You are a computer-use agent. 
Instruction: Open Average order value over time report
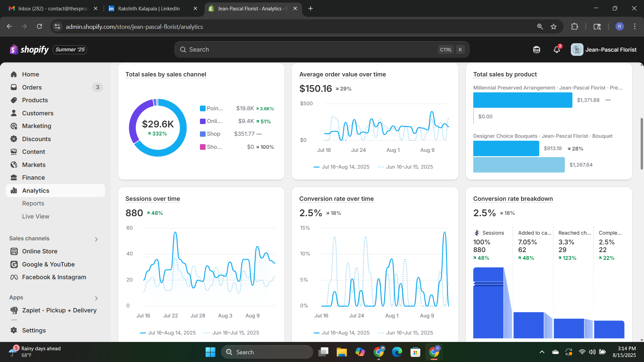(x=342, y=74)
